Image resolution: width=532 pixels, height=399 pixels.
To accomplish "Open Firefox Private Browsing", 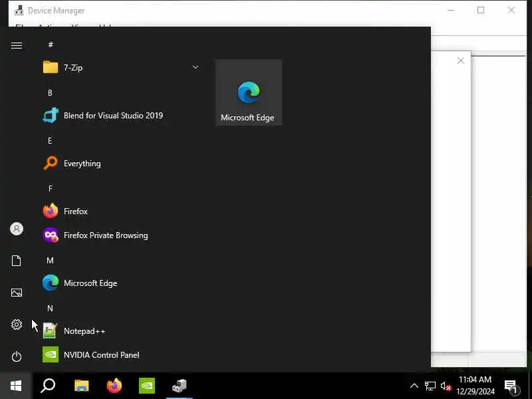I will coord(121,235).
